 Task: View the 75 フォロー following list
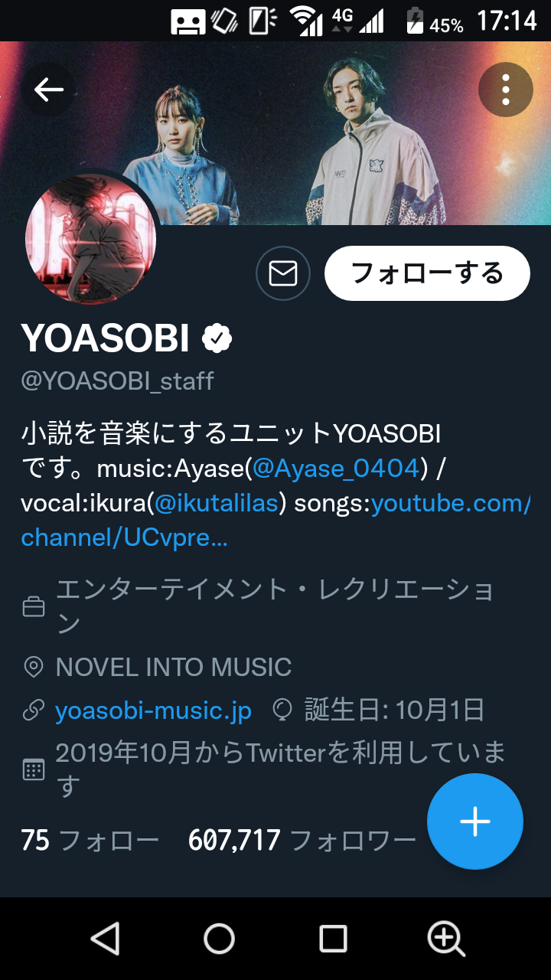click(90, 841)
